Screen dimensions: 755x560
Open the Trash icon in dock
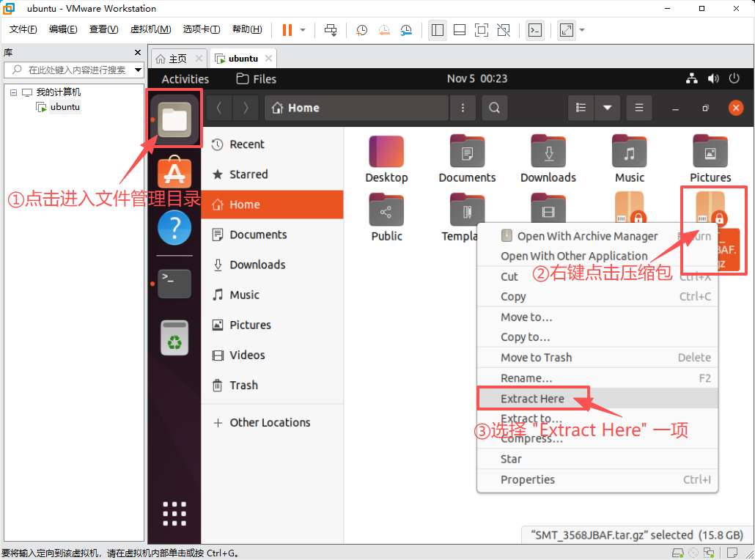174,338
